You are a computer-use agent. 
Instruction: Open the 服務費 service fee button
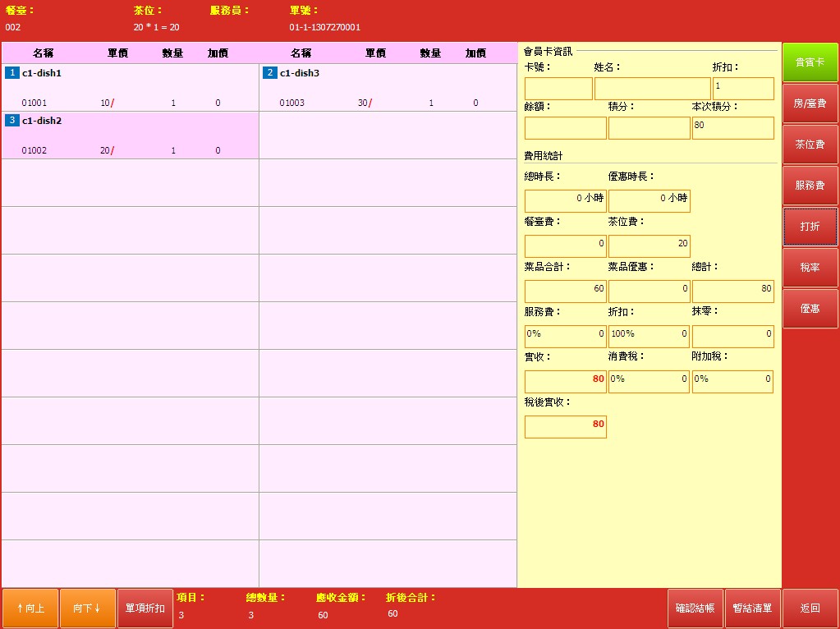click(x=810, y=186)
